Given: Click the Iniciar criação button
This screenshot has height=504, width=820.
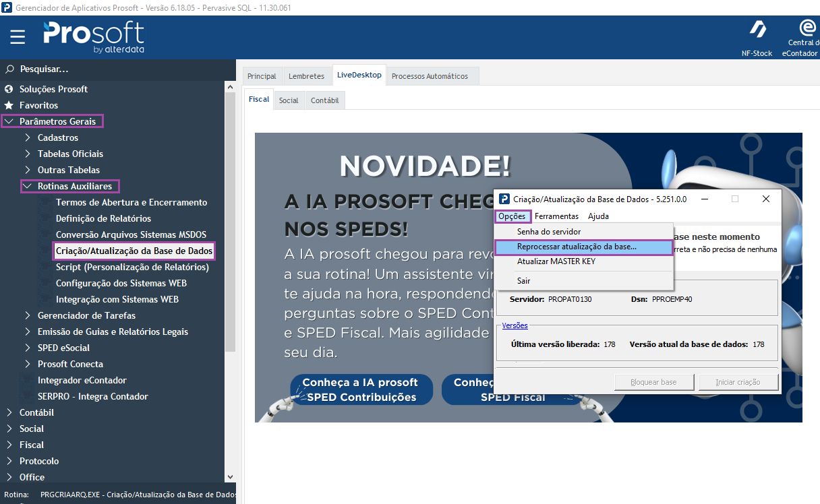Looking at the screenshot, I should pos(738,382).
